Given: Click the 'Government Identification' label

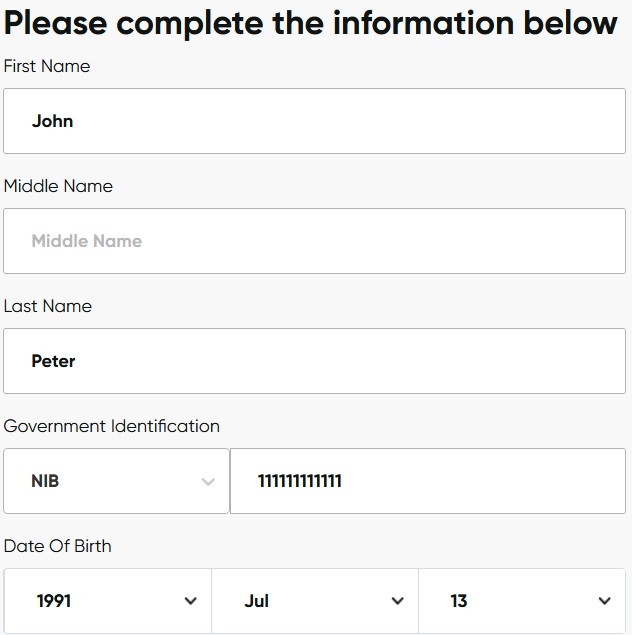Looking at the screenshot, I should click(112, 426).
